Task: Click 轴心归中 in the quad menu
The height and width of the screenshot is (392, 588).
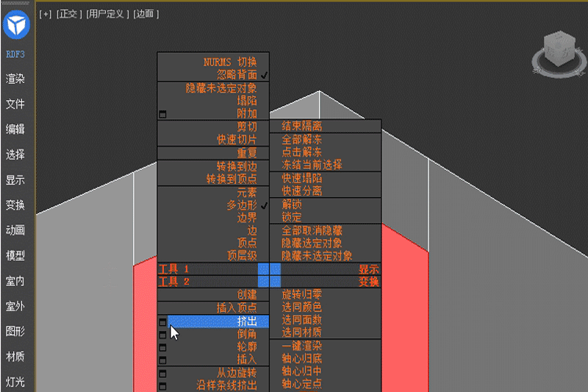Action: (x=302, y=371)
